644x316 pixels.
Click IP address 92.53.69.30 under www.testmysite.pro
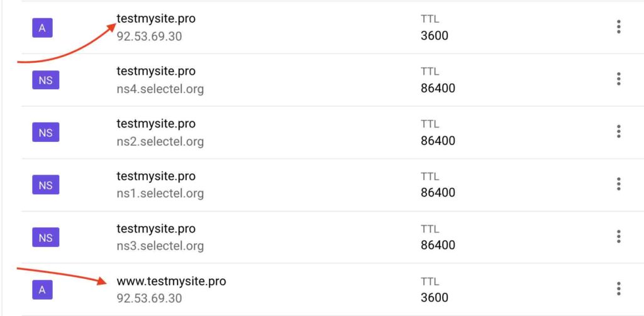(x=149, y=298)
